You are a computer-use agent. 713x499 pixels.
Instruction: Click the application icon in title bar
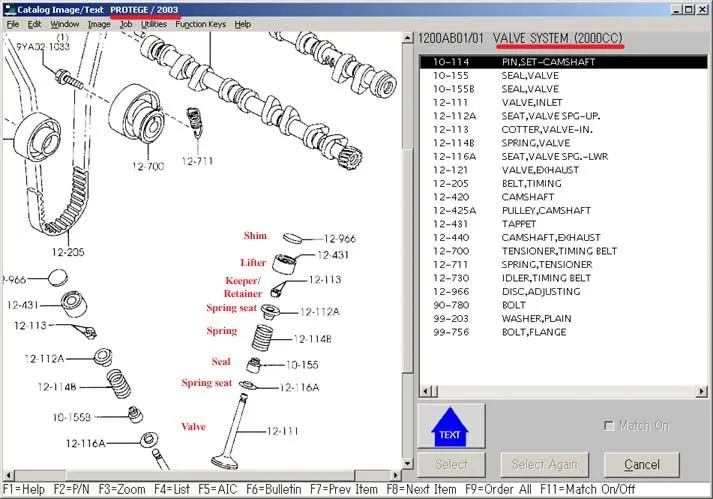pos(9,8)
